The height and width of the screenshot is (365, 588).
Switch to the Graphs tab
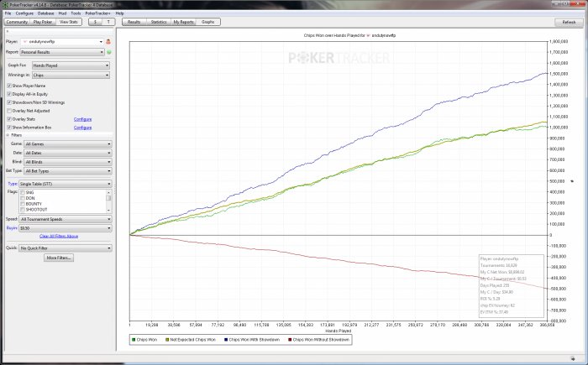208,22
